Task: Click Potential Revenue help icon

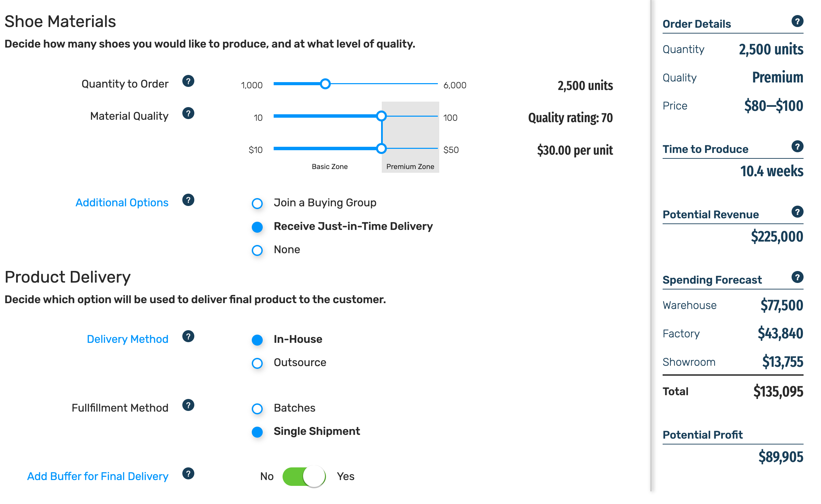Action: pos(797,212)
